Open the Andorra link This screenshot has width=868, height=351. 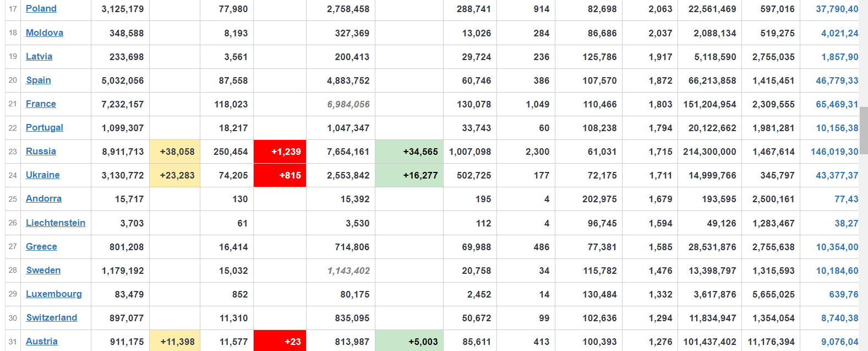tap(43, 198)
